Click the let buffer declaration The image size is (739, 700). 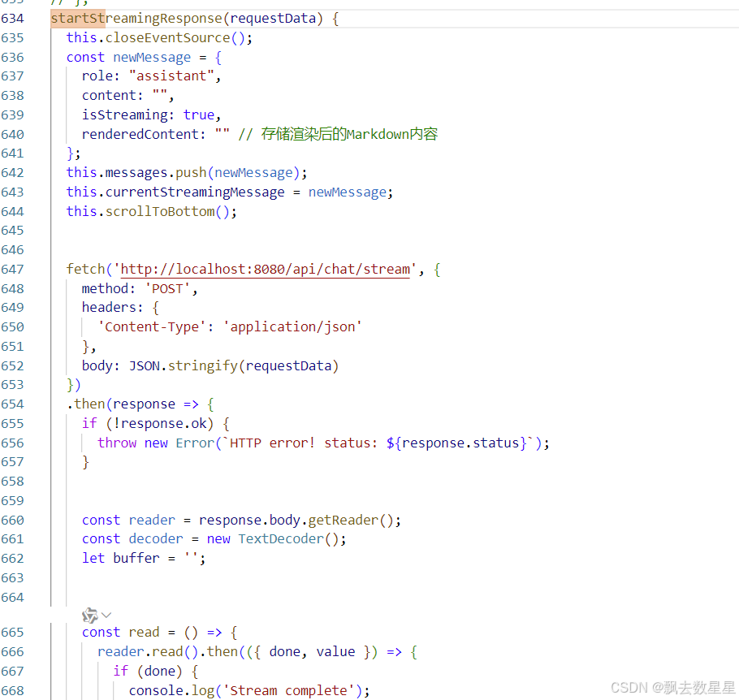(x=144, y=558)
